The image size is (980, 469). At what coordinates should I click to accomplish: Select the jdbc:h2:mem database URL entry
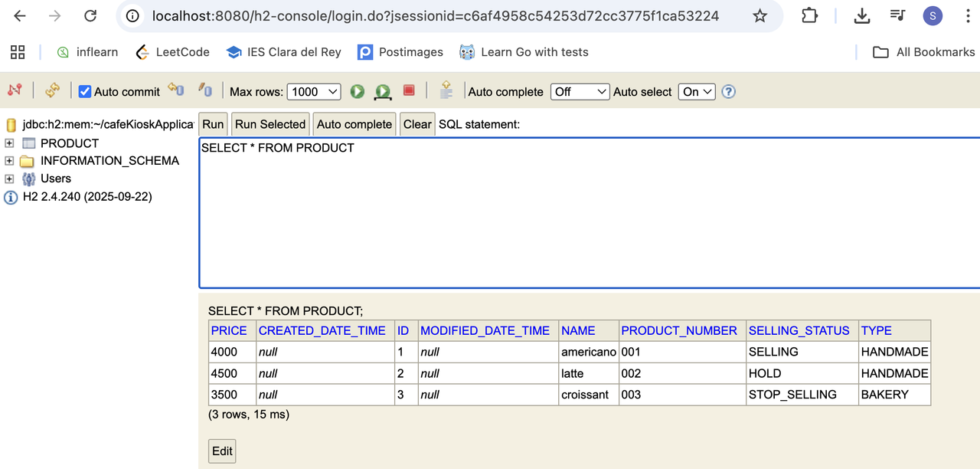(108, 125)
